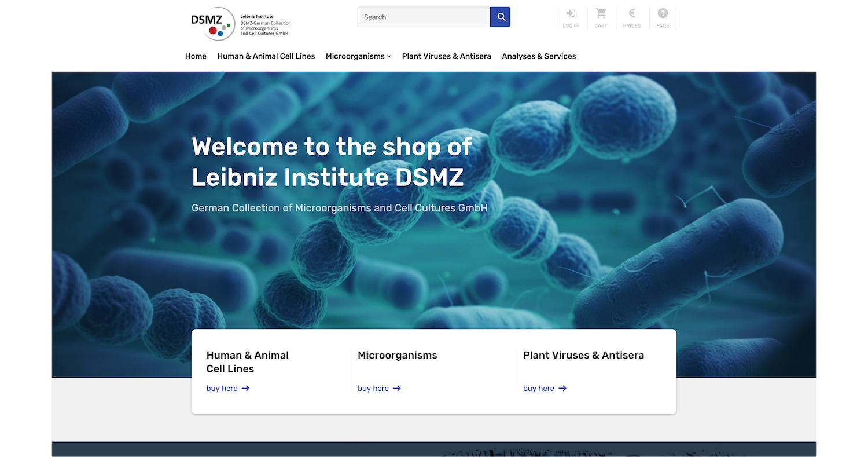
Task: Click buy here under Plant Viruses & Antisera
Action: click(545, 389)
